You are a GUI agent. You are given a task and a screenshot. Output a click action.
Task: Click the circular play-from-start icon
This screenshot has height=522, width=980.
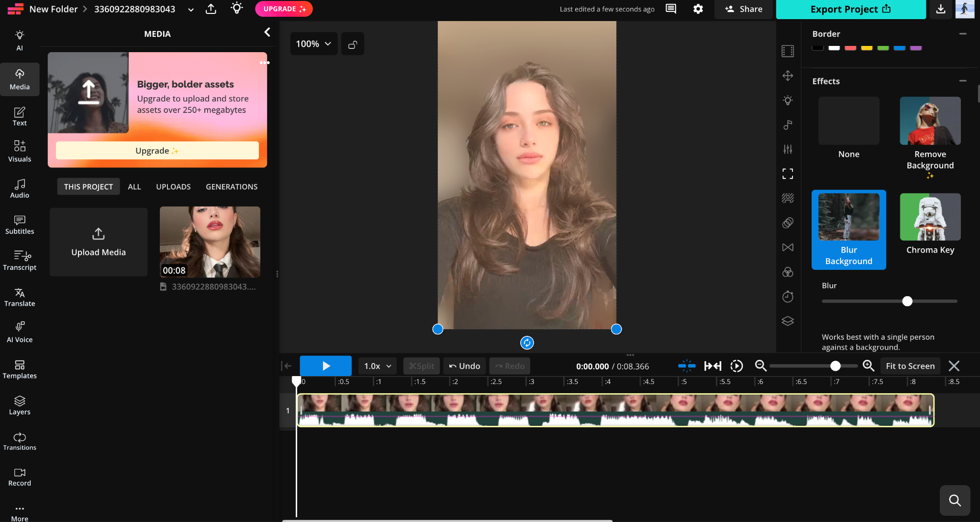[736, 366]
